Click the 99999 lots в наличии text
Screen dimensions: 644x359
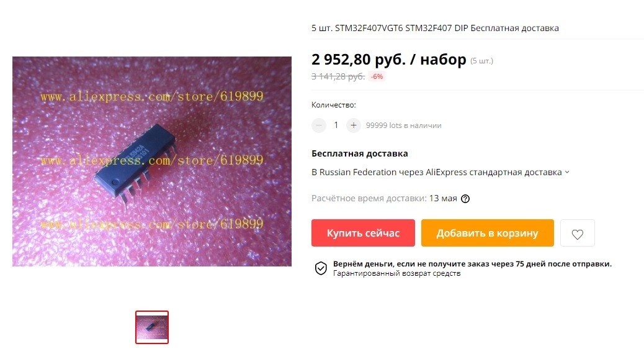[404, 125]
